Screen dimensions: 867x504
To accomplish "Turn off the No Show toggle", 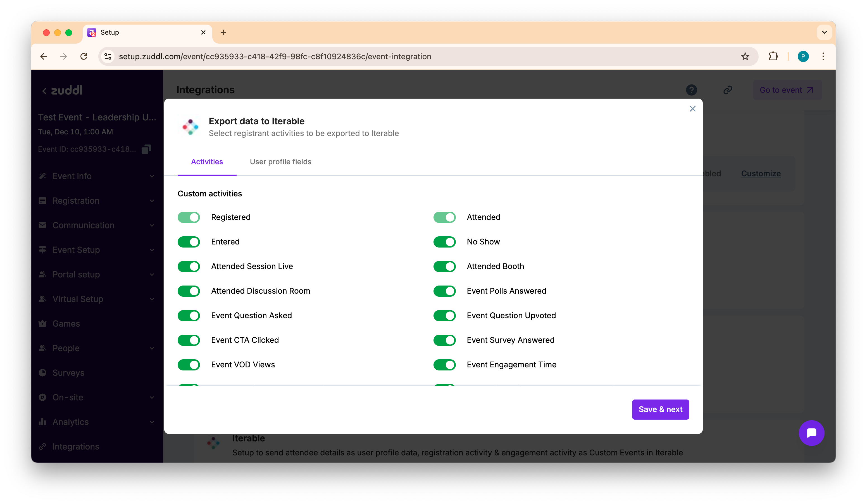I will (x=444, y=242).
